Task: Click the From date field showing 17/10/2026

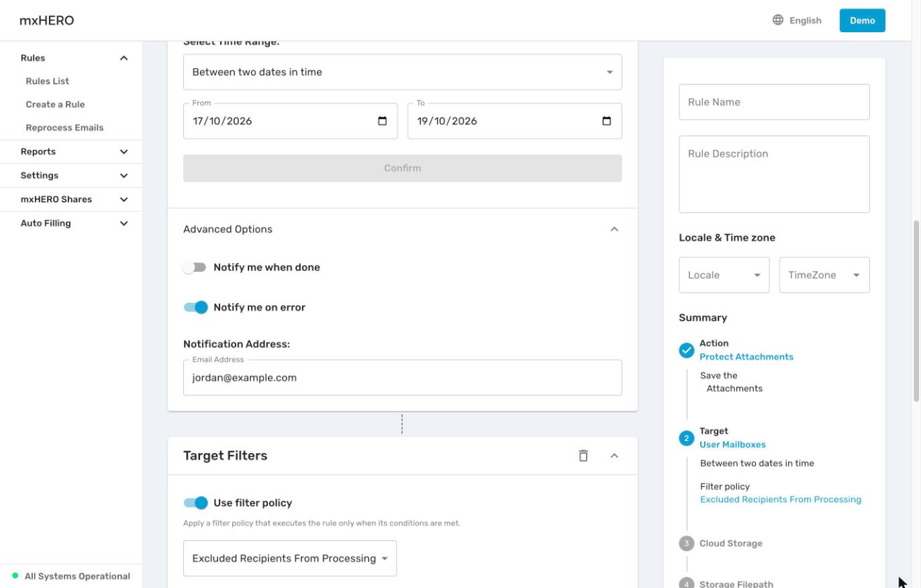Action: coord(290,121)
